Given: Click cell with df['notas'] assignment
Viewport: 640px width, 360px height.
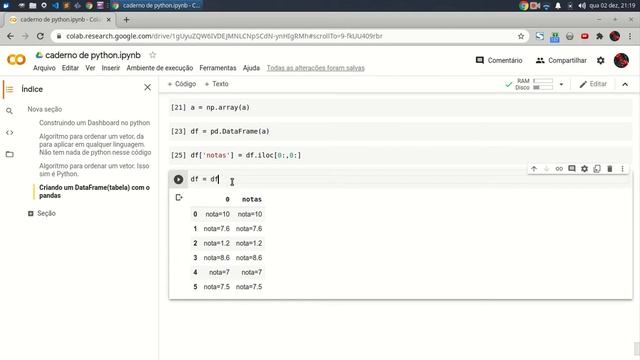Looking at the screenshot, I should 400,155.
